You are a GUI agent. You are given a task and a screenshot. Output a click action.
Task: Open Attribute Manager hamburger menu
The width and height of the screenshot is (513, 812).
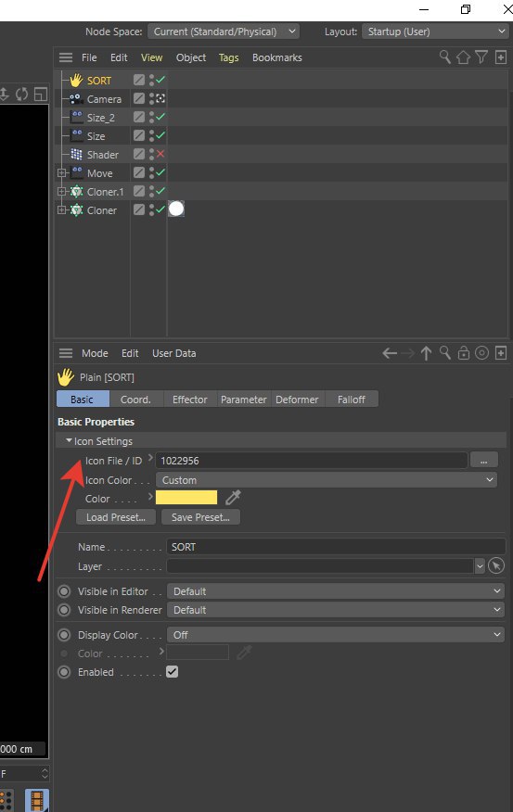point(66,353)
